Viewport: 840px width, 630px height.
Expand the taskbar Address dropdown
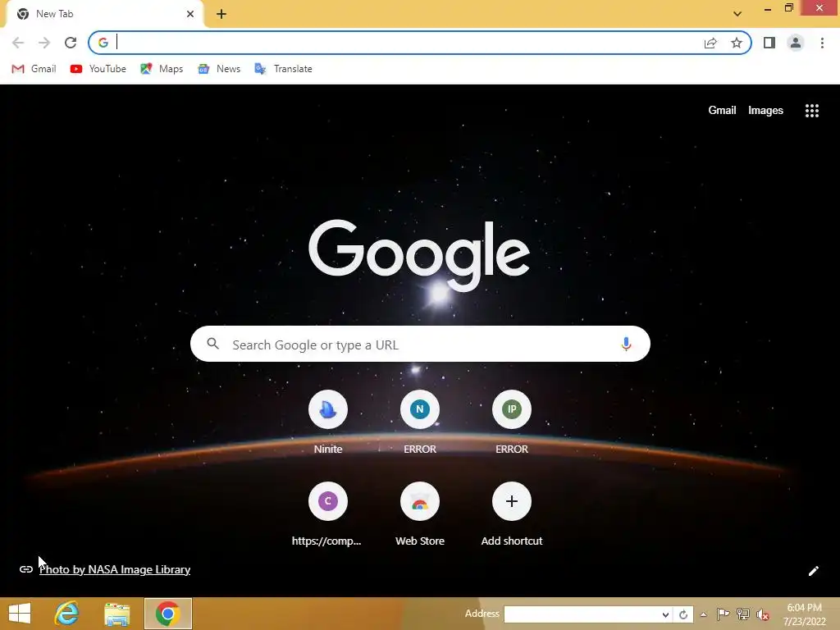664,614
